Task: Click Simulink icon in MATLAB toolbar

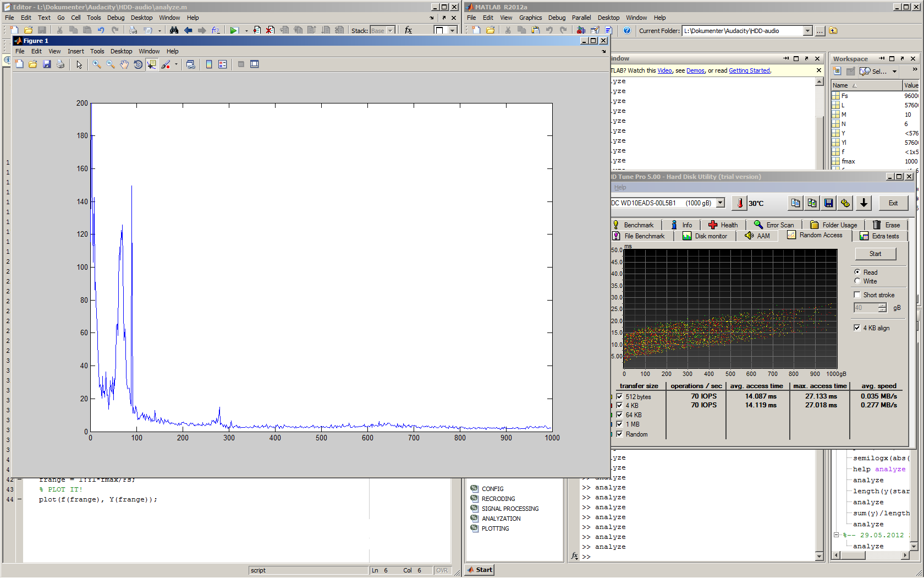Action: point(581,30)
